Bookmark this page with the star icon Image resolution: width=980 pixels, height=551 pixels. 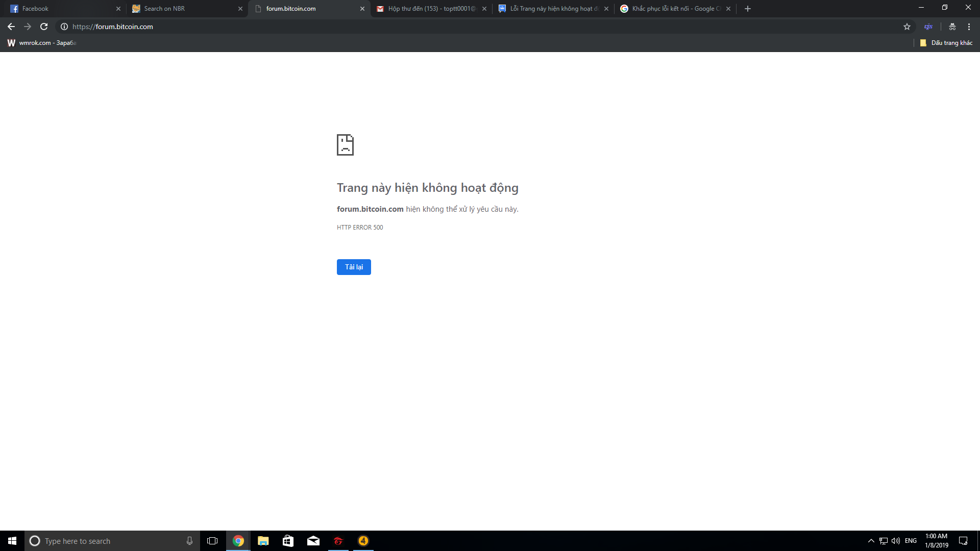coord(907,27)
